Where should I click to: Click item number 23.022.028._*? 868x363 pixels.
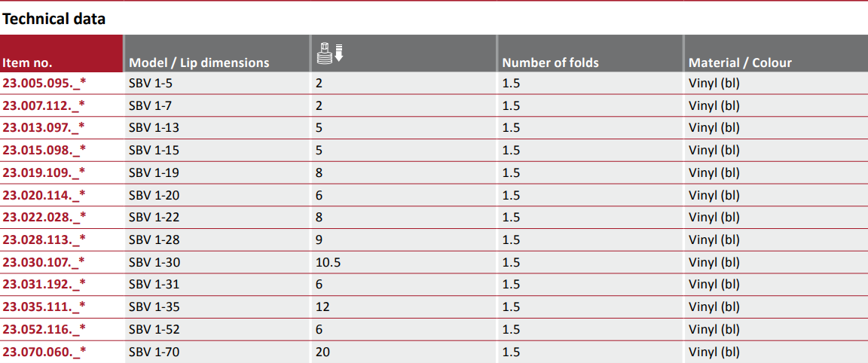(44, 218)
